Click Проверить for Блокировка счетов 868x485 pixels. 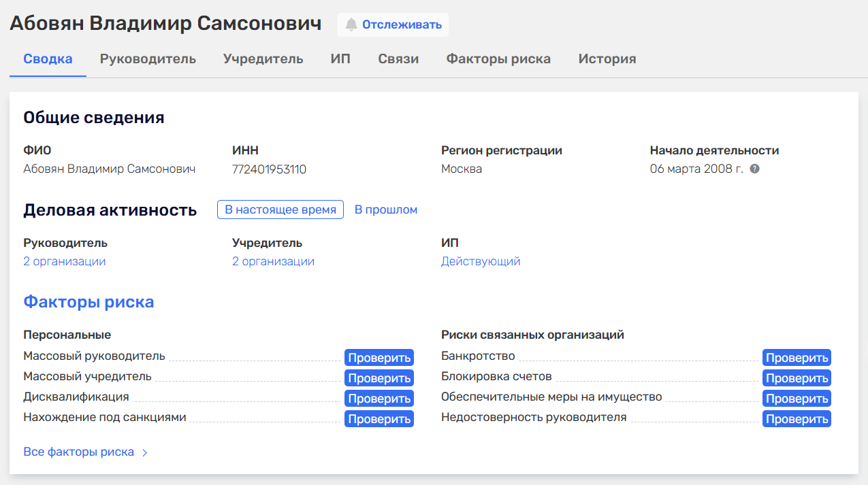coord(796,378)
